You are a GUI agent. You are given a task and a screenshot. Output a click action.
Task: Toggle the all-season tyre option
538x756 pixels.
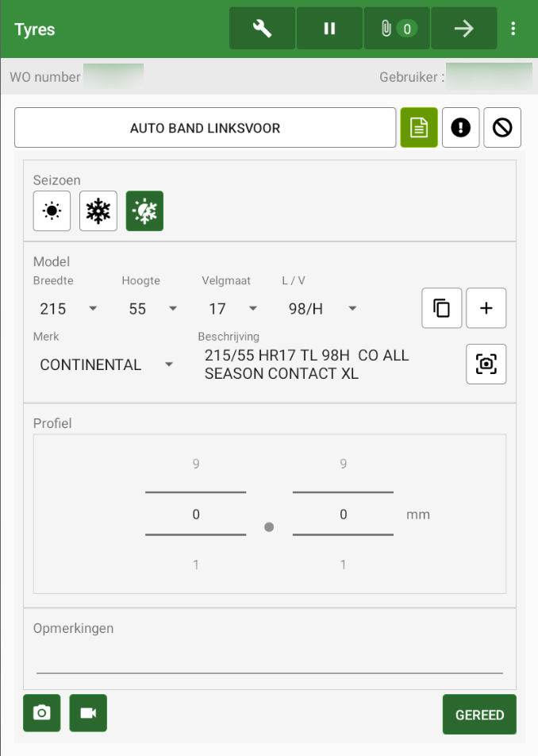(x=144, y=211)
